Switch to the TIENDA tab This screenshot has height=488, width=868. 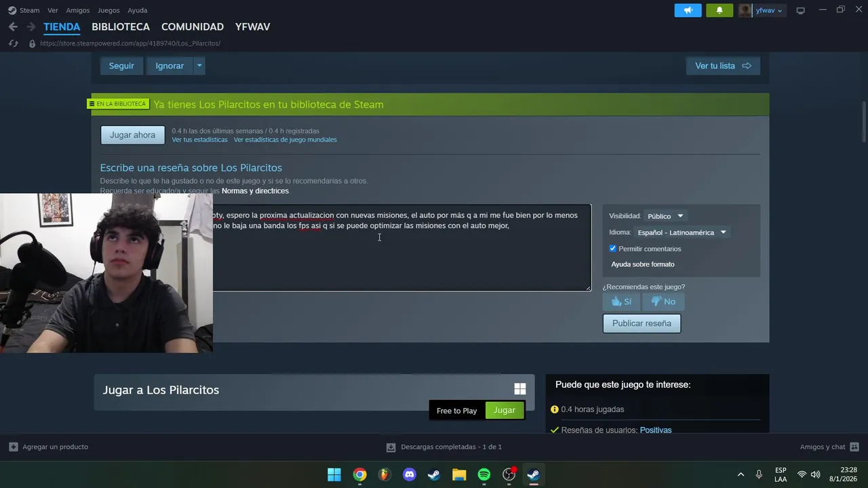pyautogui.click(x=62, y=27)
